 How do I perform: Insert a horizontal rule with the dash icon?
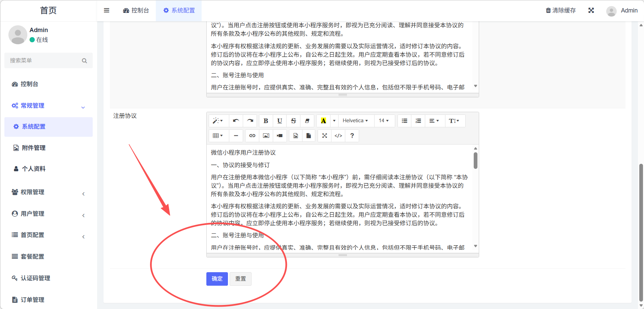[236, 136]
